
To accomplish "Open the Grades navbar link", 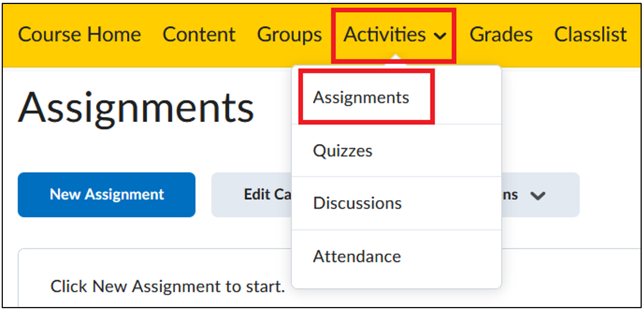I will pos(501,34).
